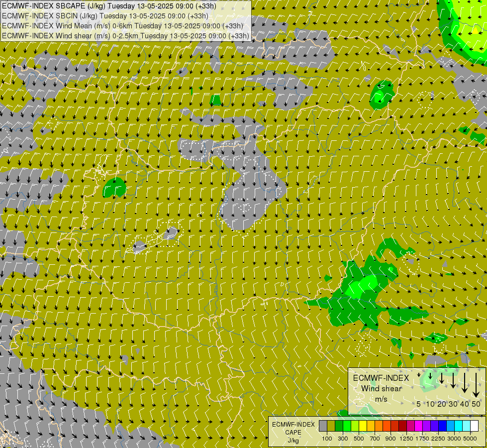This screenshot has height=448, width=487.
Task: Click the '5000' CAPE legend value
Action: click(x=470, y=439)
